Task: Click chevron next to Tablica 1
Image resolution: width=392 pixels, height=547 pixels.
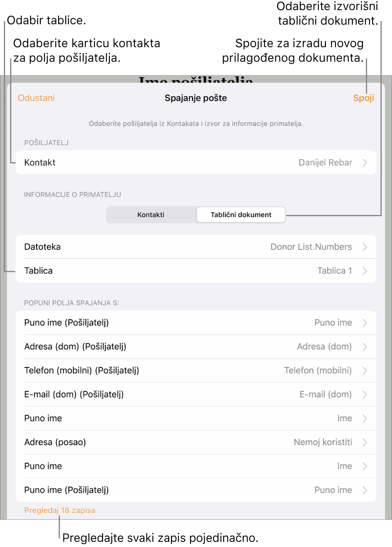Action: (365, 271)
